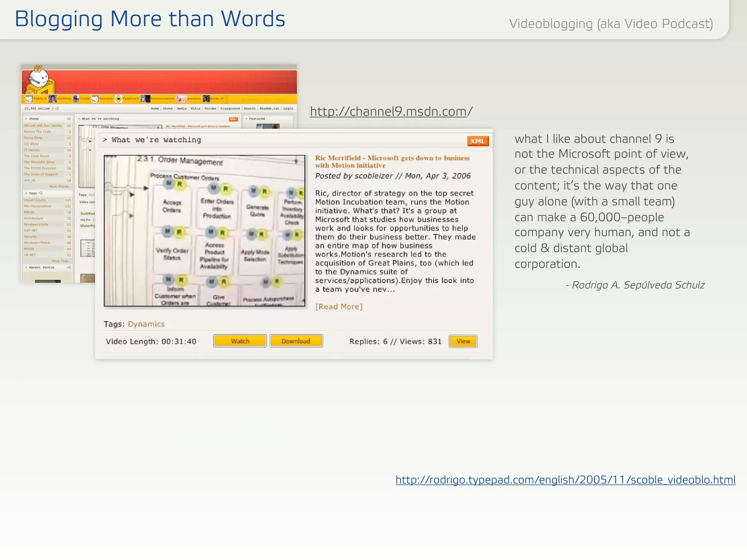
Task: Open the 'Windows+Mobile' tag
Action: pyautogui.click(x=37, y=243)
